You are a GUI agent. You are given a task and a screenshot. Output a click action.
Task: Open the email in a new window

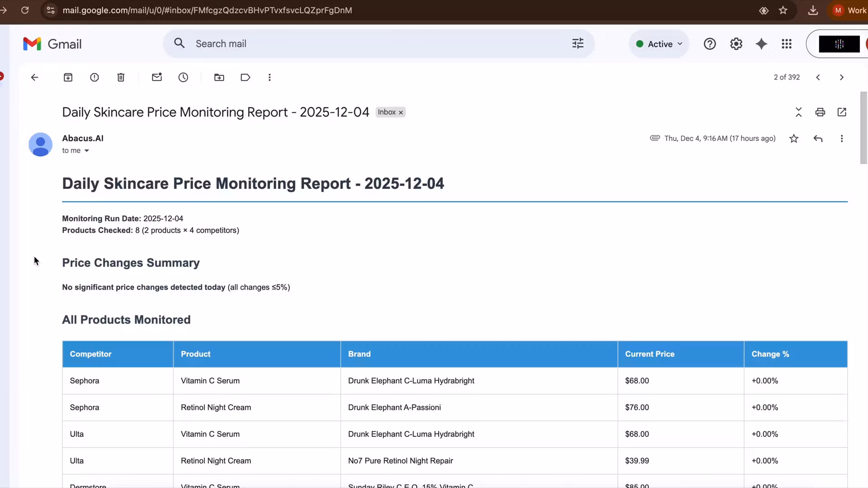842,112
